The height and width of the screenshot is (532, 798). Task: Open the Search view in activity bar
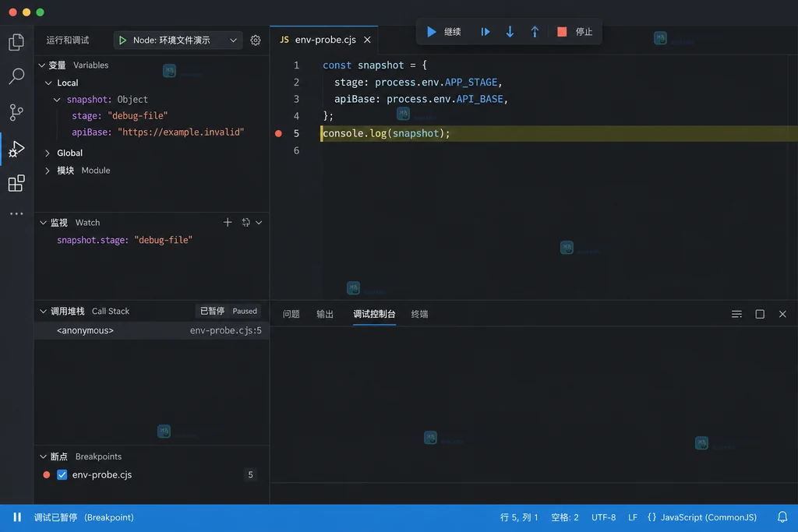point(16,76)
